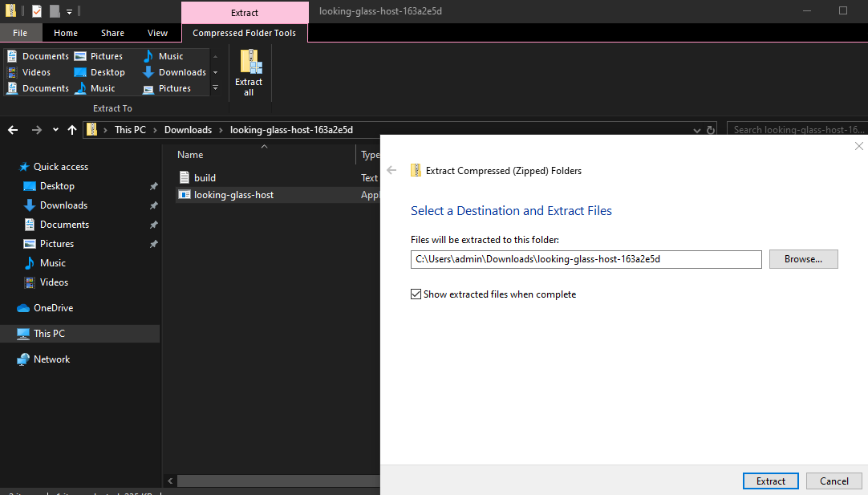Click the Up one level arrow
The width and height of the screenshot is (868, 495).
[72, 130]
